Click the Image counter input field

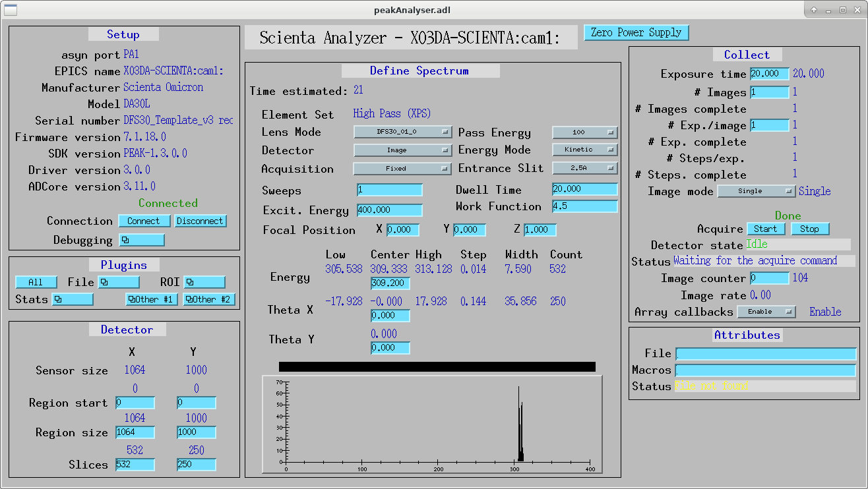[770, 278]
